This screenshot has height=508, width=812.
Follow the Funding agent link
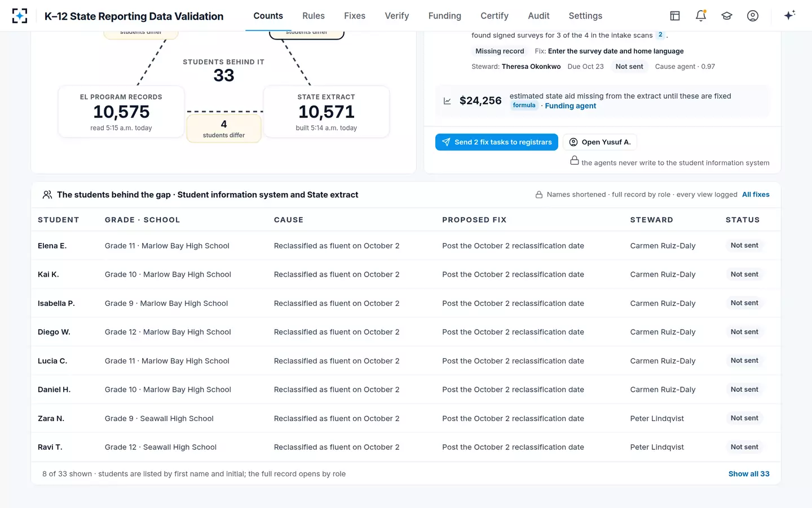click(571, 106)
